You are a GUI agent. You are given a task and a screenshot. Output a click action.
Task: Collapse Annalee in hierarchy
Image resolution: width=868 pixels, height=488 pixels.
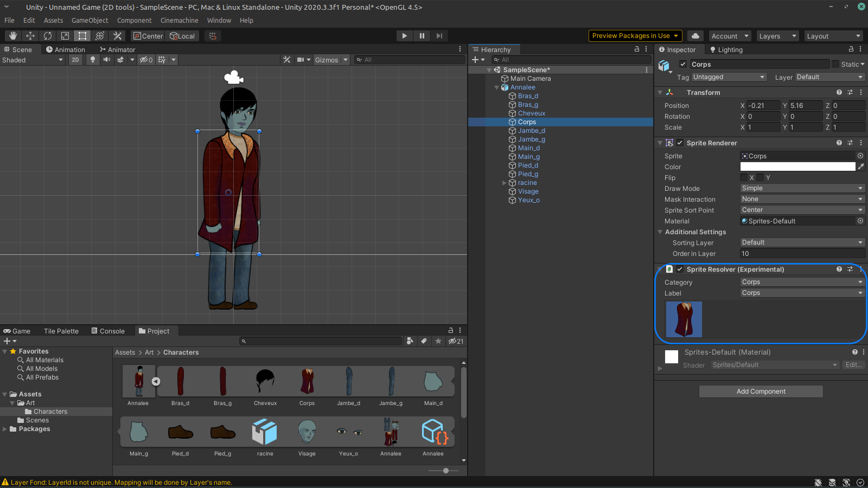pyautogui.click(x=496, y=87)
